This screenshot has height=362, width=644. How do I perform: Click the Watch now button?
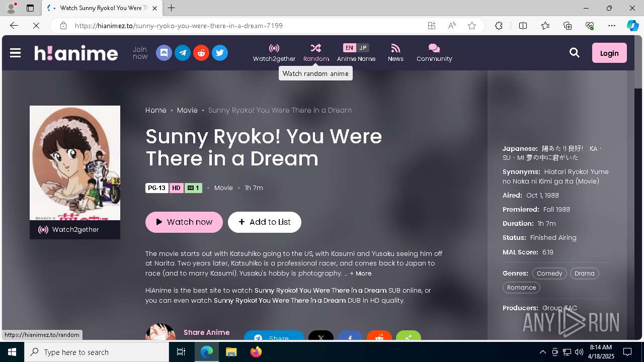click(x=184, y=222)
